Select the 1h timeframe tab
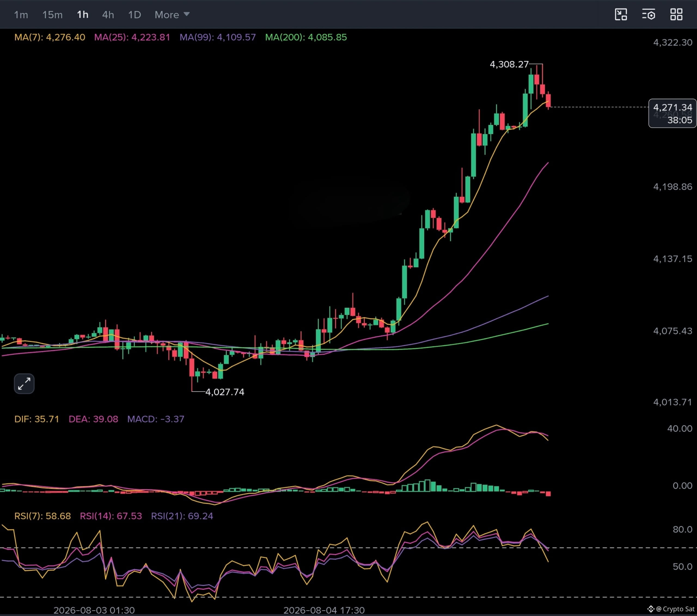 click(82, 15)
